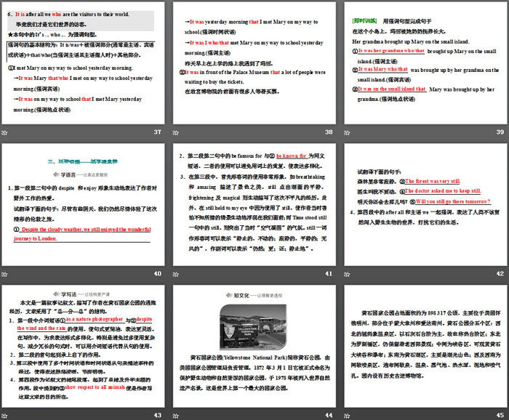509x420 pixels.
Task: Click the star icon below slide 41
Action: [176, 275]
